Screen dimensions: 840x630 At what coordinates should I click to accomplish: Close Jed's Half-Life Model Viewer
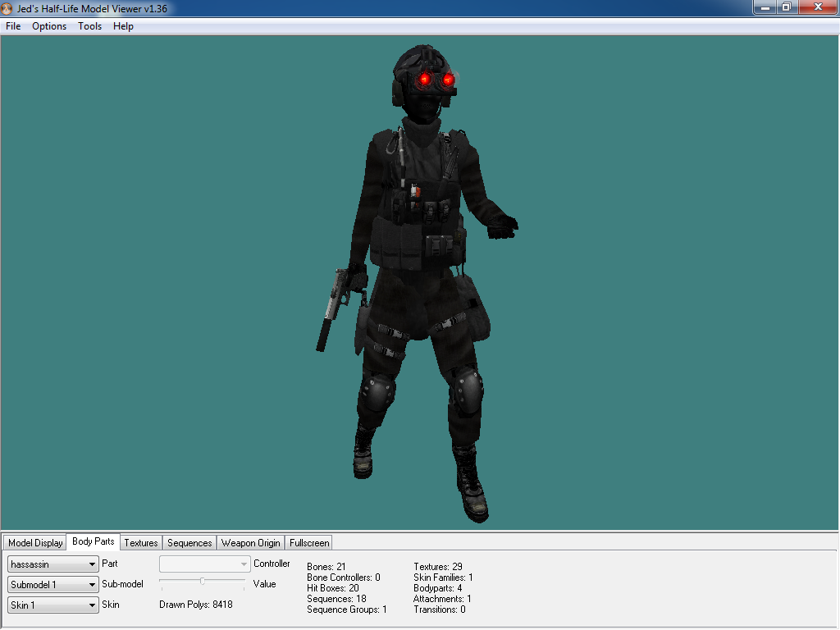[818, 7]
